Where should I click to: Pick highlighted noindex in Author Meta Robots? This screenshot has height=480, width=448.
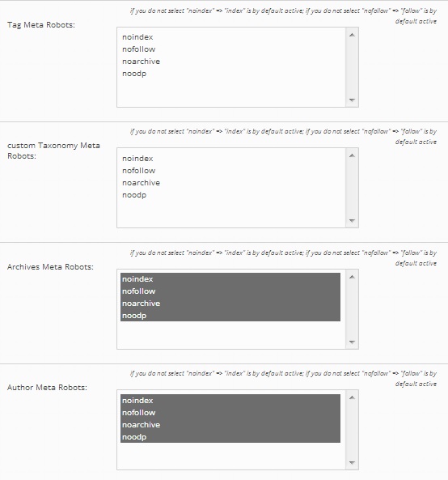click(x=230, y=401)
